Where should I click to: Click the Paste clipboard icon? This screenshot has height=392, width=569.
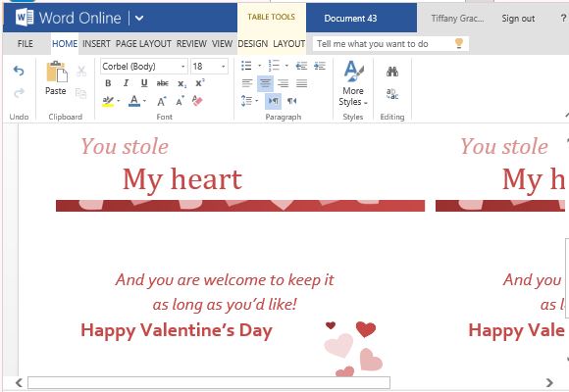(56, 72)
